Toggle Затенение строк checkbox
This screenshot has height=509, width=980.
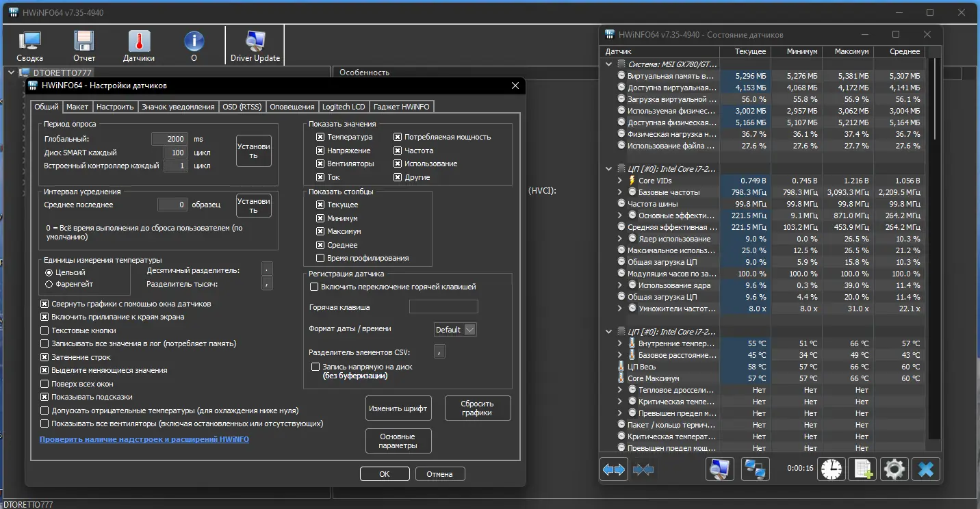[44, 357]
